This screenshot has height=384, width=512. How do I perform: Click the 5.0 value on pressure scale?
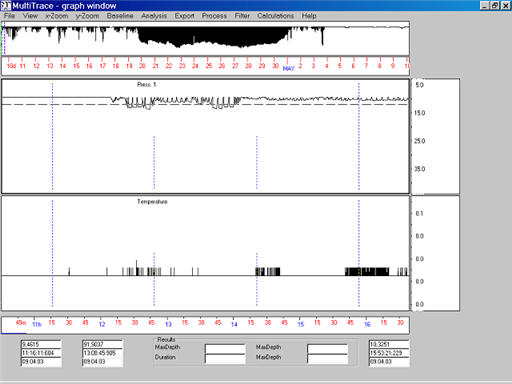coord(420,85)
